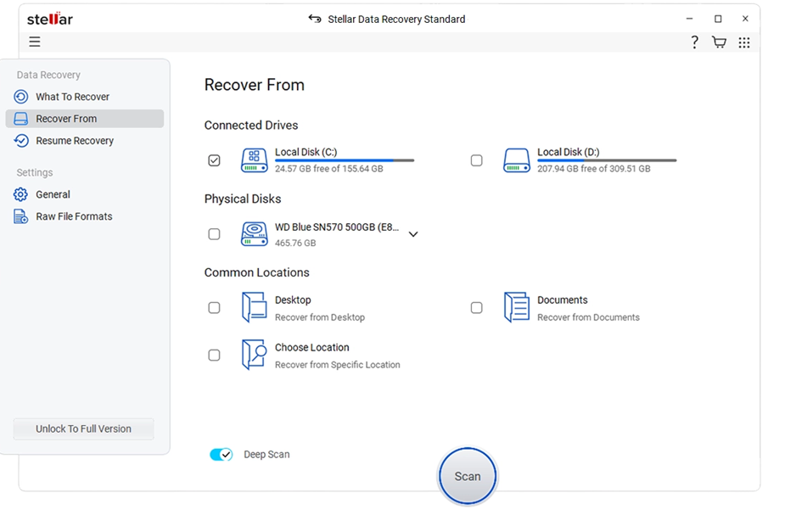
Task: Click the WD Blue SN570 physical disk icon
Action: coord(255,233)
